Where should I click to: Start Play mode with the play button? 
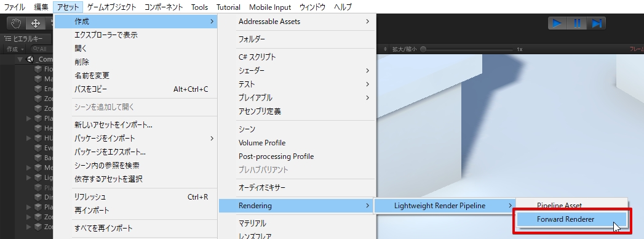tap(557, 23)
